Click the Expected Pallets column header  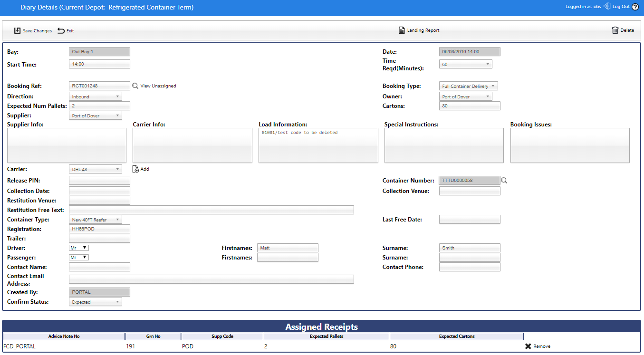pos(326,336)
